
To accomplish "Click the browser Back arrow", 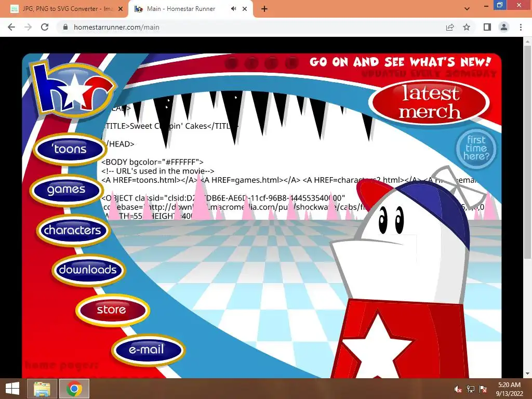I will click(11, 27).
